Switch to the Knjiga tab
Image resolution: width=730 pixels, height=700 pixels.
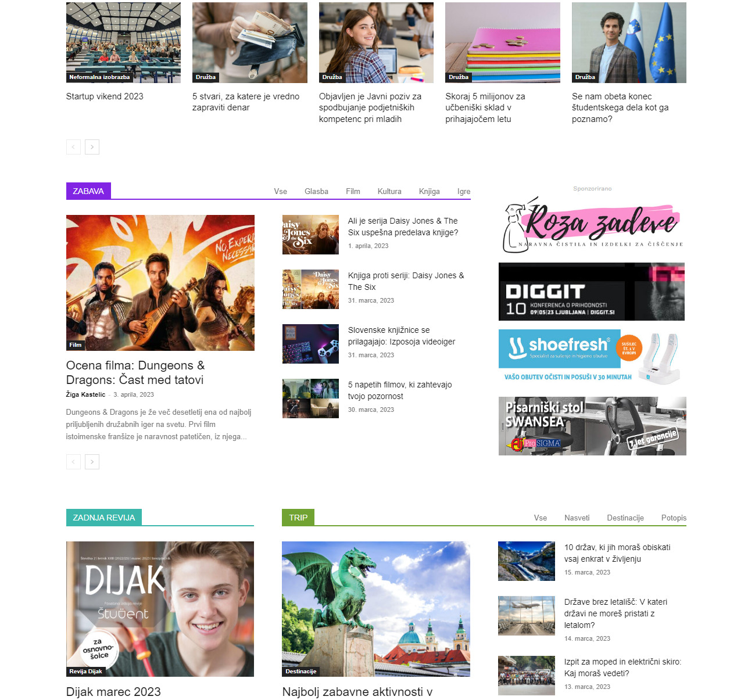429,191
